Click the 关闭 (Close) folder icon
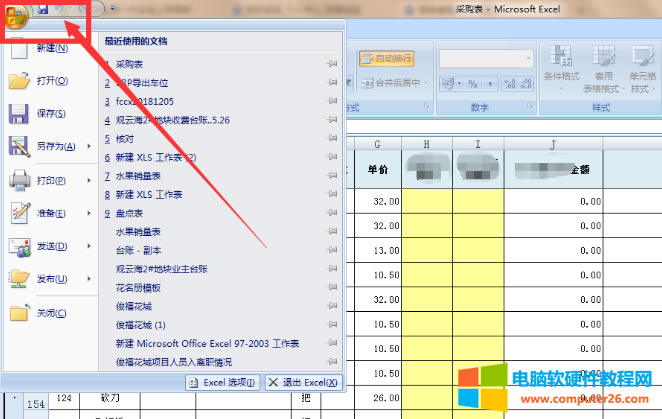The image size is (662, 419). pyautogui.click(x=19, y=312)
